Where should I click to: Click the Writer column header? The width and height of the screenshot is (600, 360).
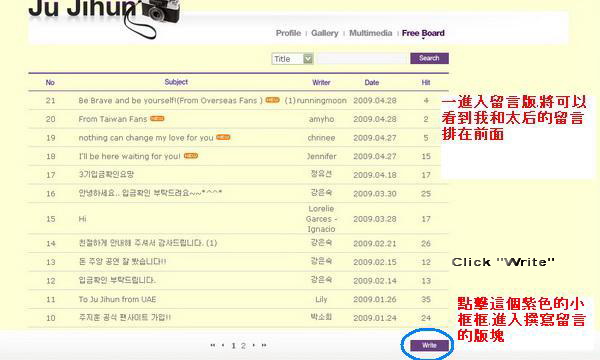pyautogui.click(x=321, y=82)
